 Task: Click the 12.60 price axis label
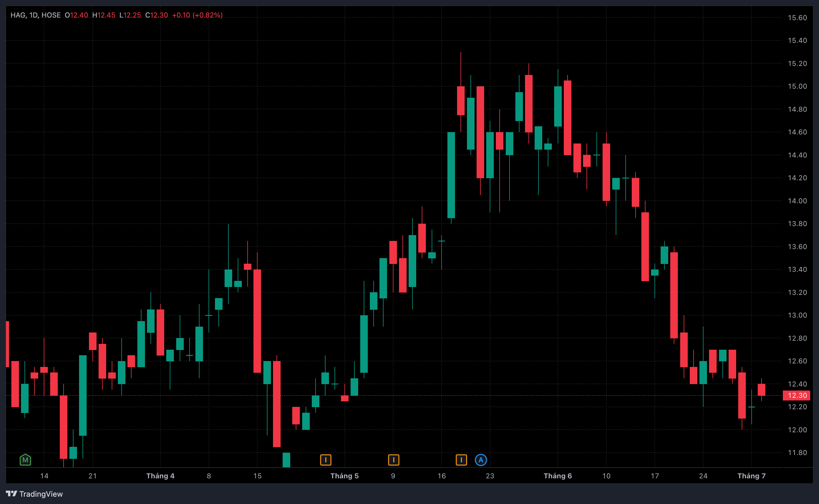click(797, 361)
